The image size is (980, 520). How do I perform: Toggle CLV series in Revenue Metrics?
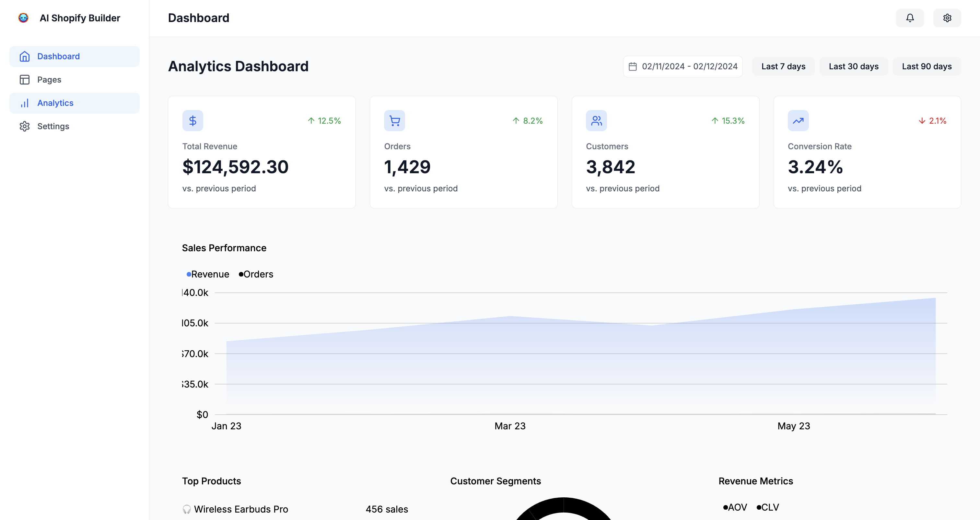pyautogui.click(x=768, y=507)
